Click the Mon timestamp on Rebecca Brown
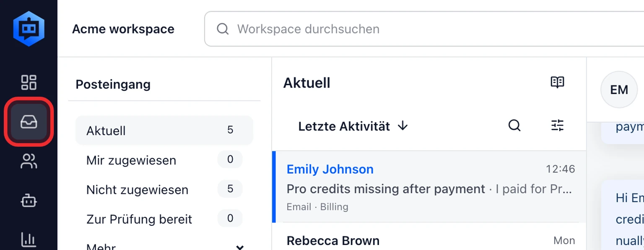Image resolution: width=644 pixels, height=250 pixels. pos(564,240)
